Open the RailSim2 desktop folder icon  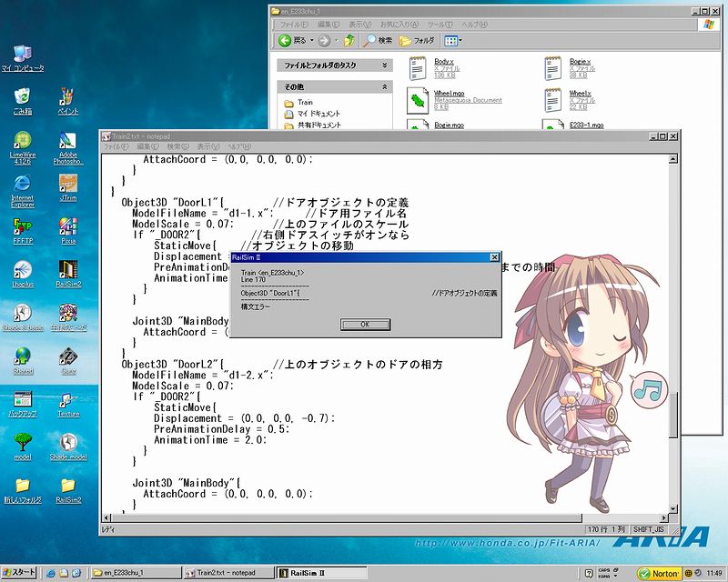[x=68, y=490]
